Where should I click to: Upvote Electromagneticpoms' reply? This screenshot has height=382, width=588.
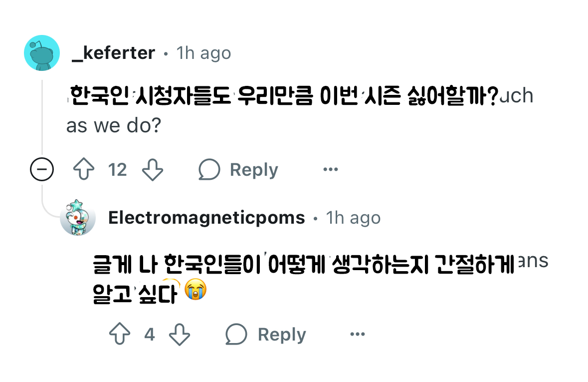pos(120,335)
